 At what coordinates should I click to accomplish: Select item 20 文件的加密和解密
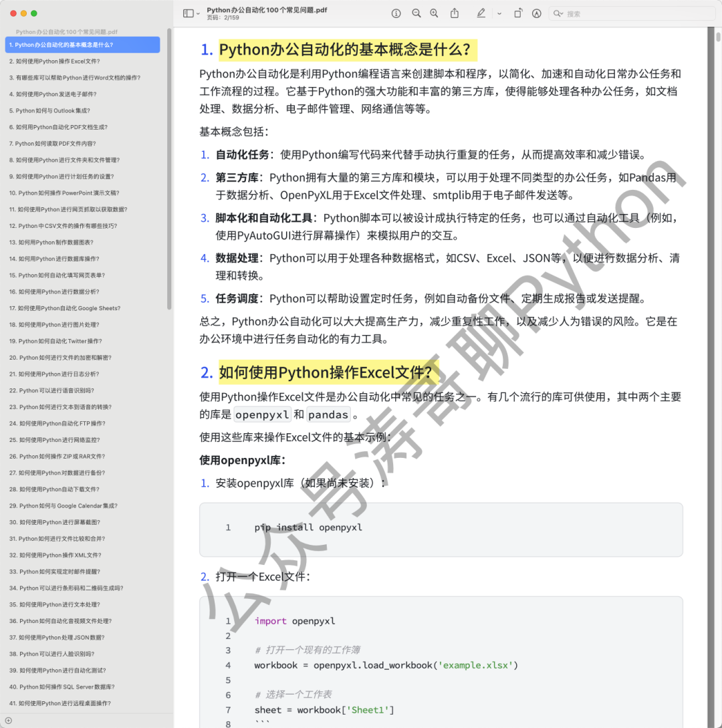pos(83,358)
